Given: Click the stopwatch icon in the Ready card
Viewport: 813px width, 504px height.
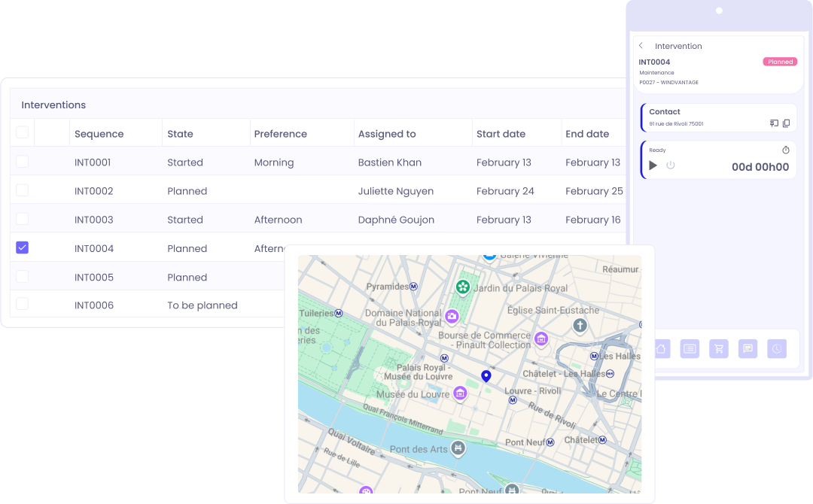Looking at the screenshot, I should click(786, 150).
